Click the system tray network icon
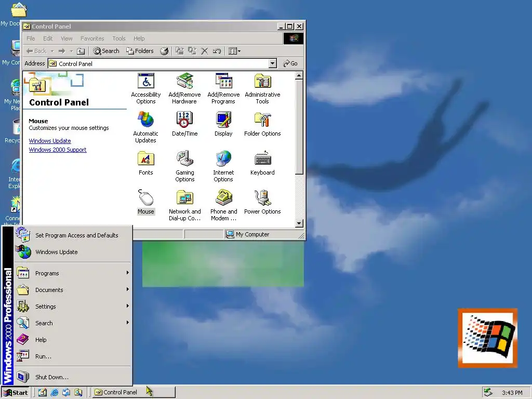 click(488, 392)
